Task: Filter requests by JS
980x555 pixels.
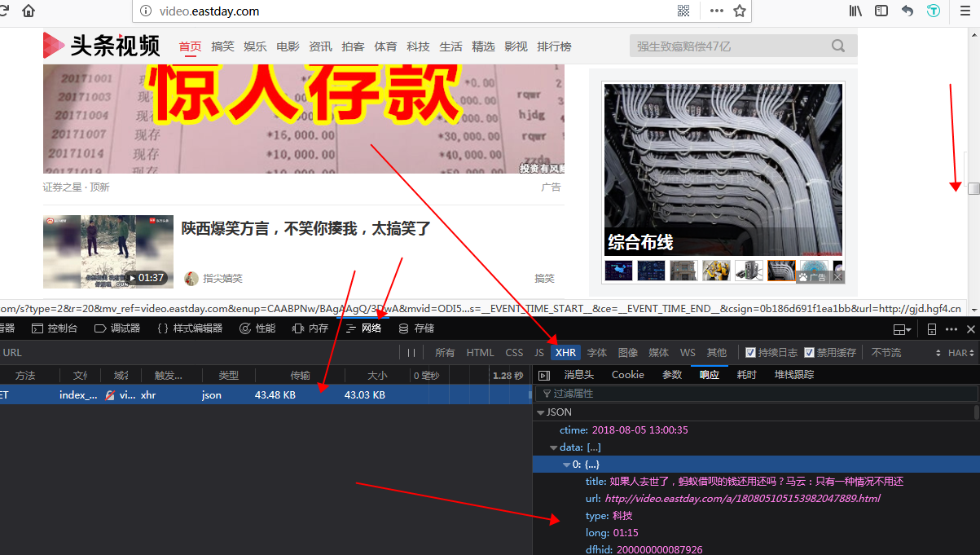Action: [538, 353]
